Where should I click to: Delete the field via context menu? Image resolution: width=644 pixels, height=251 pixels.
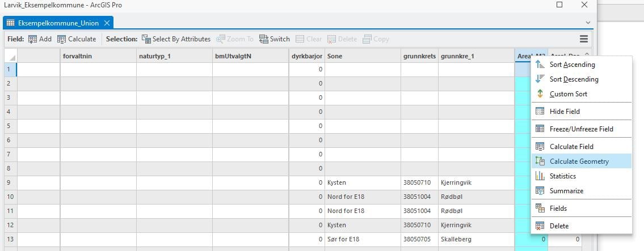(559, 226)
